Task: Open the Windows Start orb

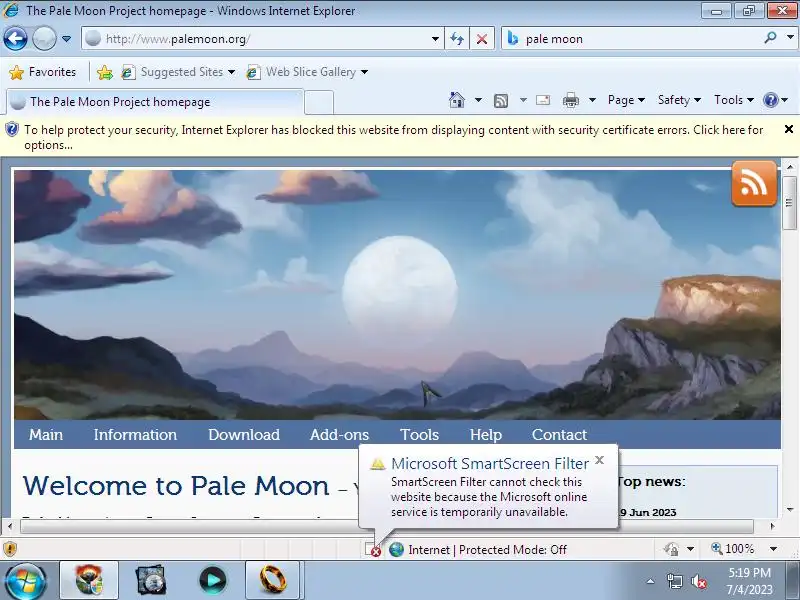Action: click(26, 581)
